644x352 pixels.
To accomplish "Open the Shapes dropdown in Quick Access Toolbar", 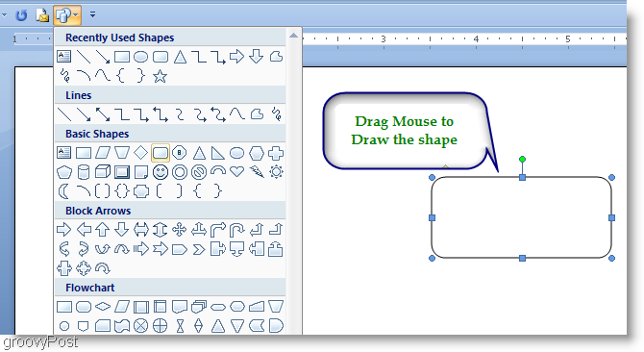I will tap(67, 15).
